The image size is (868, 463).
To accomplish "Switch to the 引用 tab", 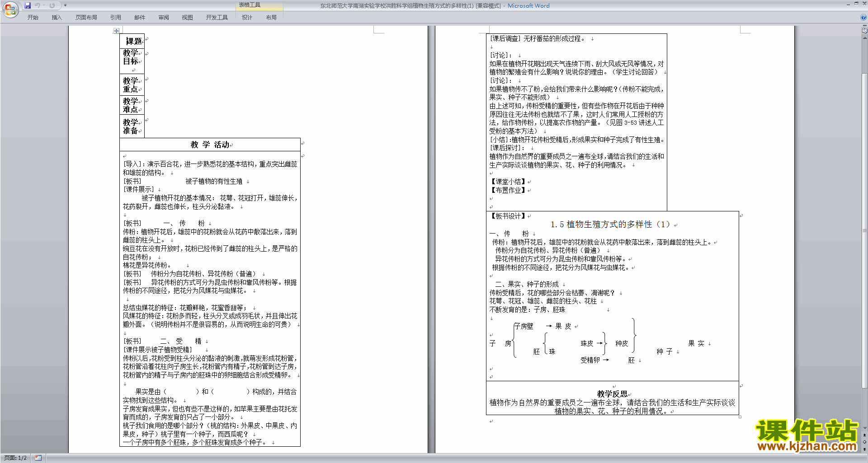I will pos(116,17).
